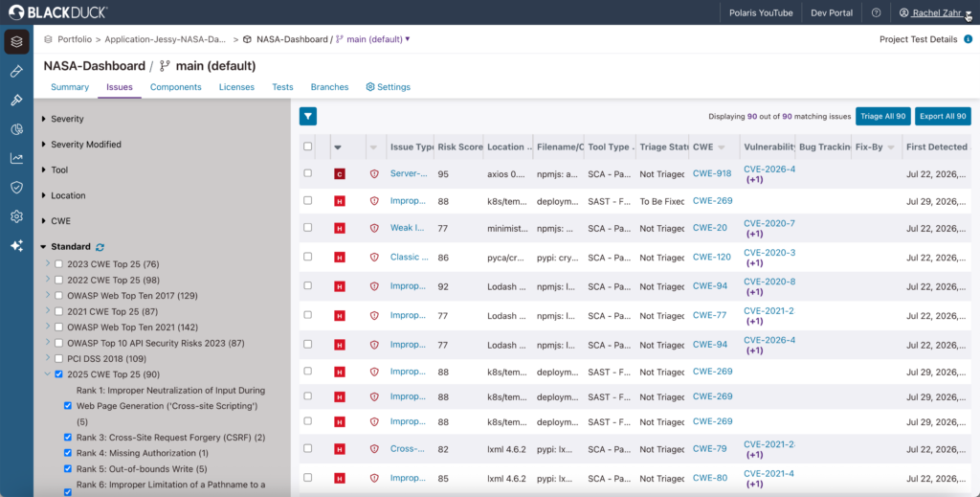
Task: Check the row checkbox for CWE-918 issue
Action: pyautogui.click(x=307, y=173)
